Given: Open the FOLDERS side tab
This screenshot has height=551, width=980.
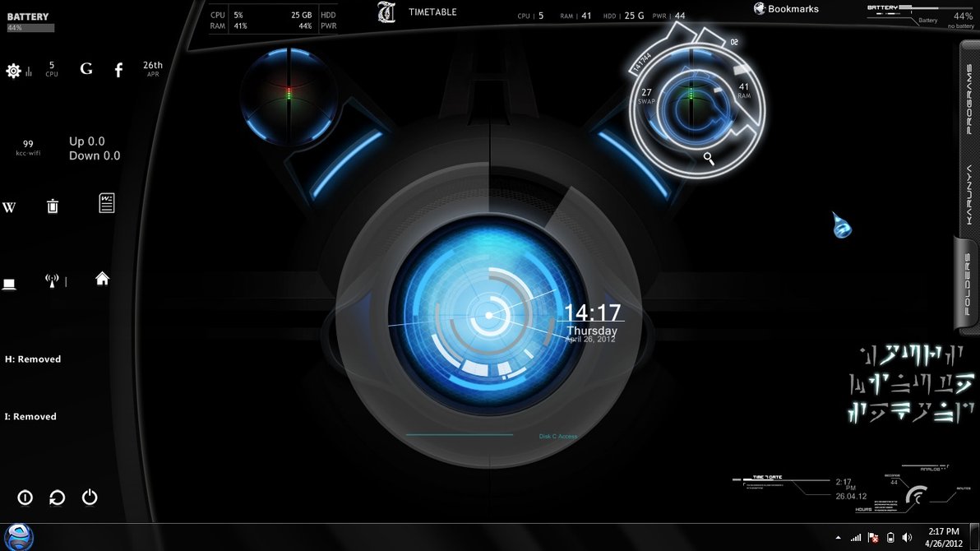Looking at the screenshot, I should (x=968, y=284).
